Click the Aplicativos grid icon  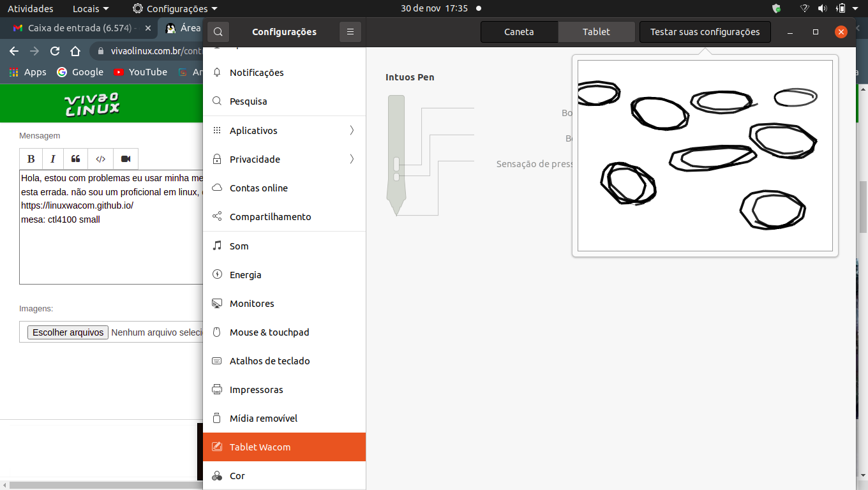(217, 131)
